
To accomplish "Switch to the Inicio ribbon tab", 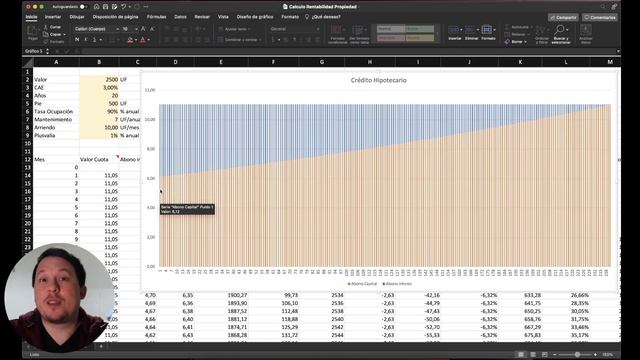I will 31,17.
